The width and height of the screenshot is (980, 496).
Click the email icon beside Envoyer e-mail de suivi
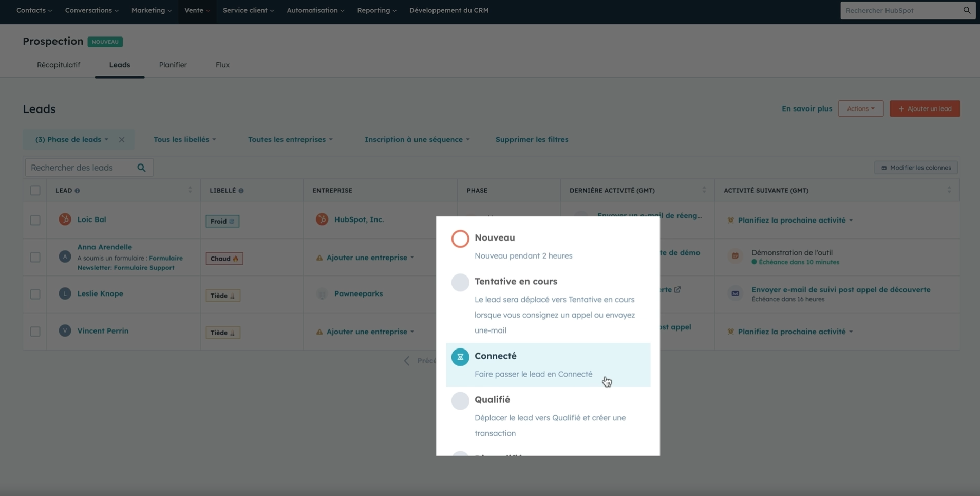(735, 293)
